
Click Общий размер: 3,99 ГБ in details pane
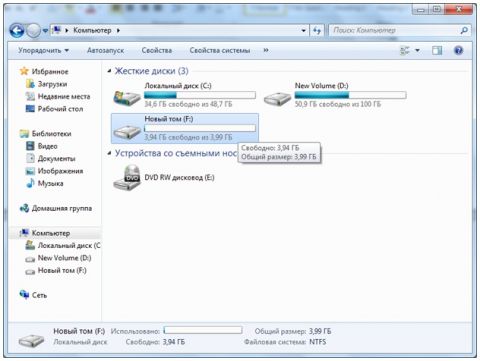pyautogui.click(x=293, y=331)
